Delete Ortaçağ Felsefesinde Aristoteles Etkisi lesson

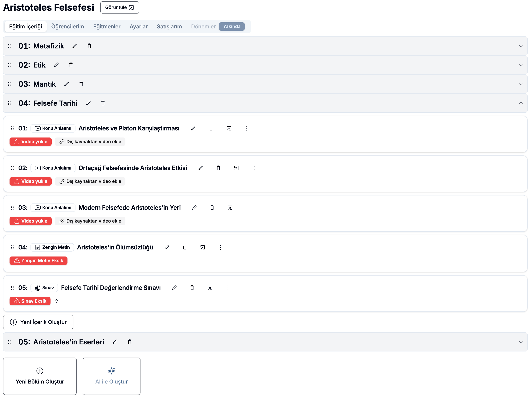218,168
